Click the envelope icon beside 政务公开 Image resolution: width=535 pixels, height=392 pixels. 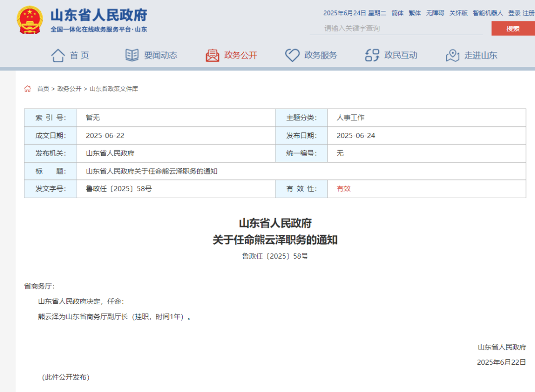pyautogui.click(x=212, y=56)
